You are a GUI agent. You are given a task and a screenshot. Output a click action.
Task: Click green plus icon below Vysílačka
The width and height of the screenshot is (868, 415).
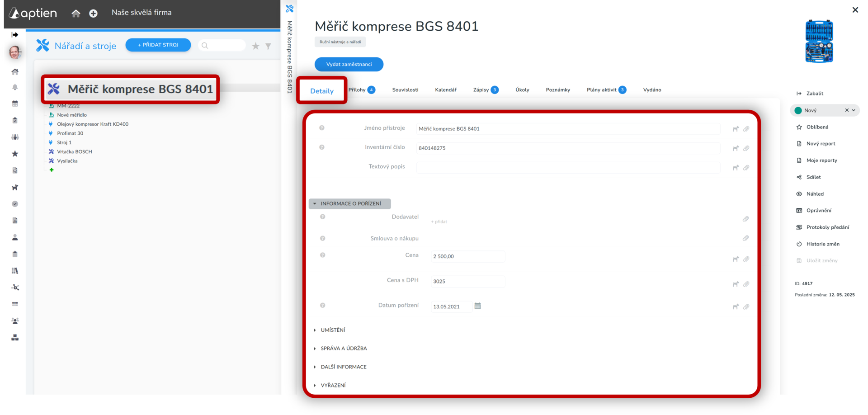(x=52, y=170)
